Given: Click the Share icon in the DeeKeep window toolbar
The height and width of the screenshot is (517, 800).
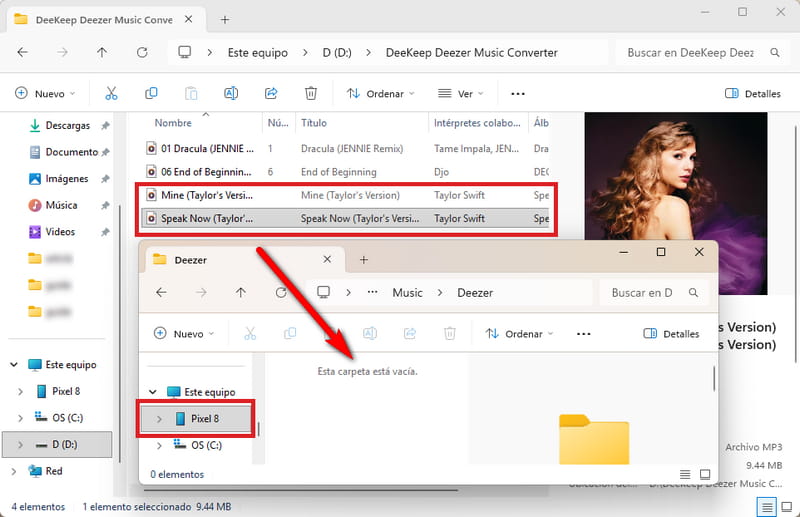Looking at the screenshot, I should 271,93.
